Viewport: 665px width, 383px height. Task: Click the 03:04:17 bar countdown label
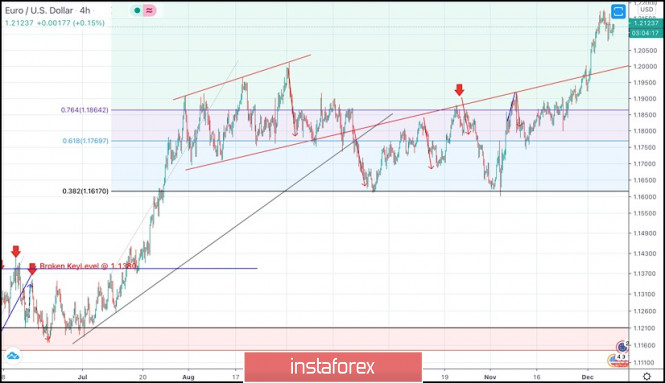coord(646,33)
